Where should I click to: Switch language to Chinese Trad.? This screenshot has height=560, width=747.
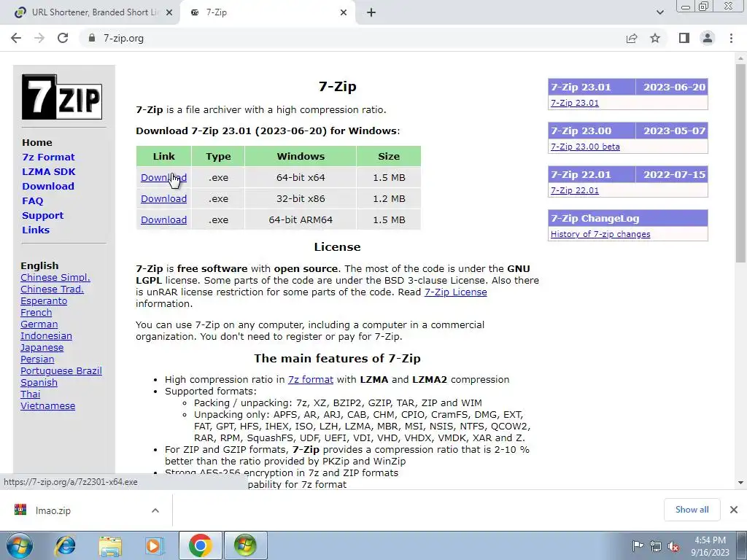point(52,289)
